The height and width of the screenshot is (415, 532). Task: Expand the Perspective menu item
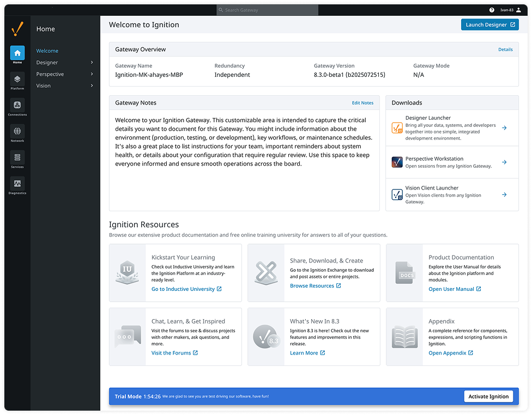(x=65, y=74)
